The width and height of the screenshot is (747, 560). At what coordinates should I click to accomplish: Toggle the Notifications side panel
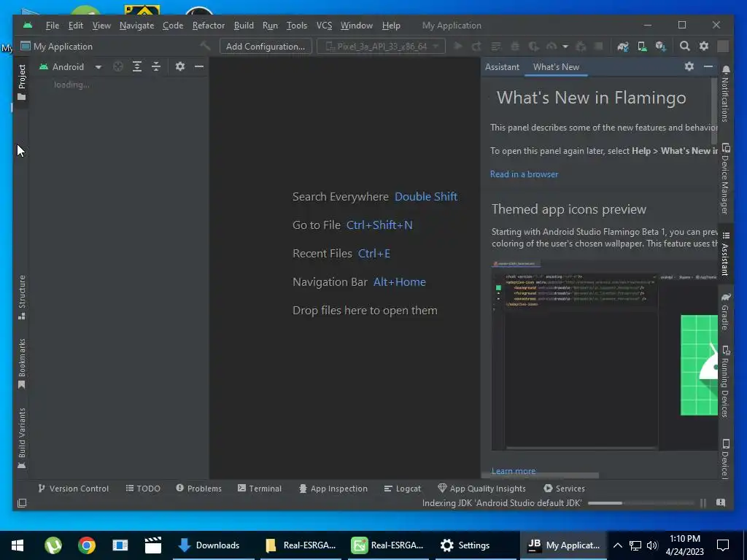725,94
